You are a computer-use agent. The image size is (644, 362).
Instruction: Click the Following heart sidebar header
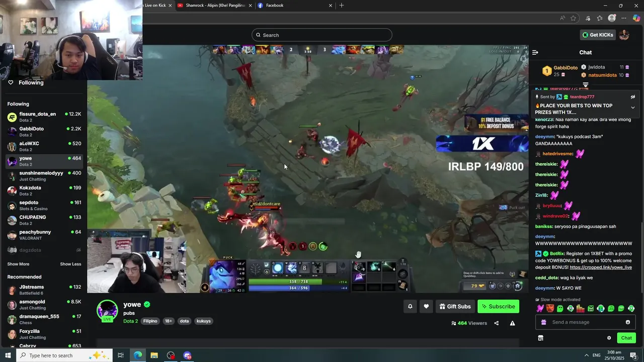point(26,82)
